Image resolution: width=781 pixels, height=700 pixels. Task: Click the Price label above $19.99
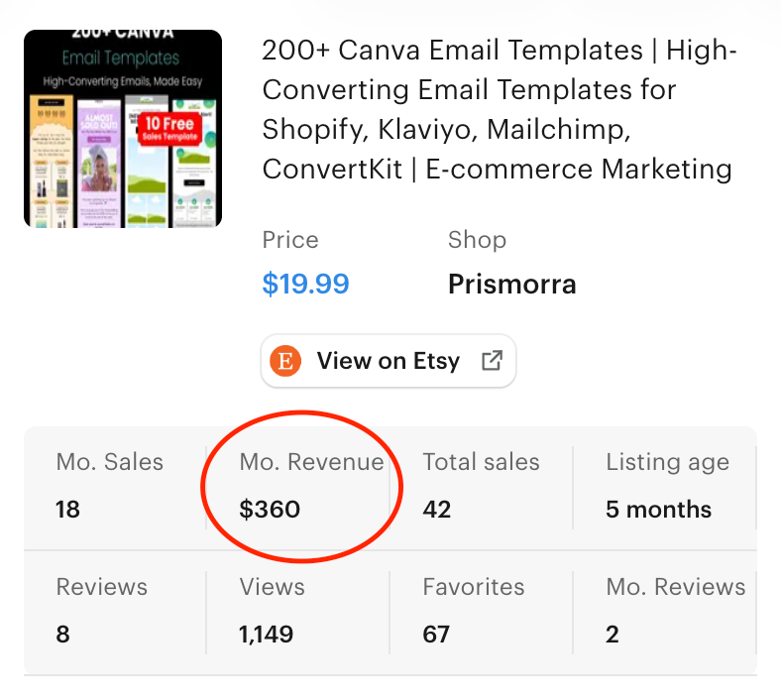(x=290, y=240)
